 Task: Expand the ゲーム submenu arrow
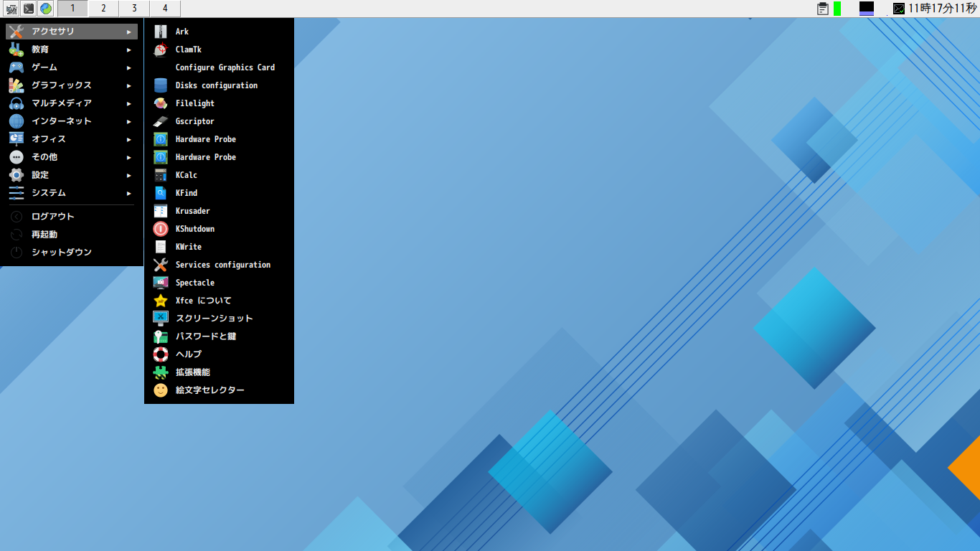click(129, 67)
